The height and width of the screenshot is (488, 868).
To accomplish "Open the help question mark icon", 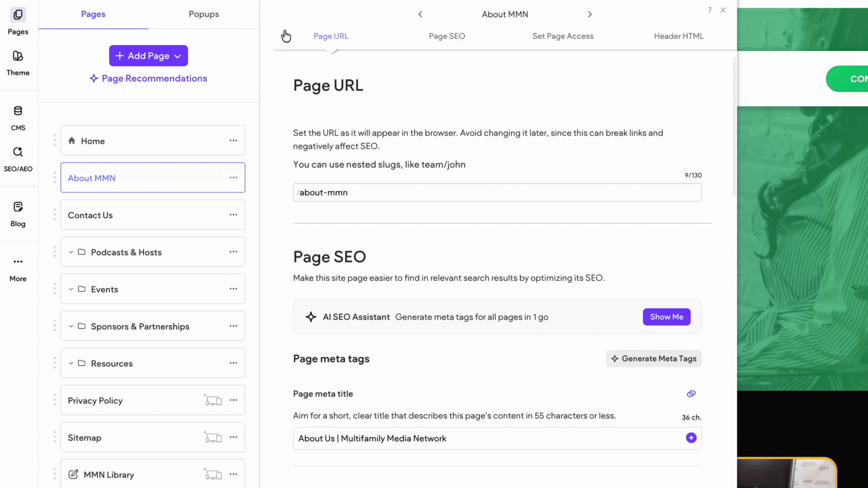I will coord(710,10).
